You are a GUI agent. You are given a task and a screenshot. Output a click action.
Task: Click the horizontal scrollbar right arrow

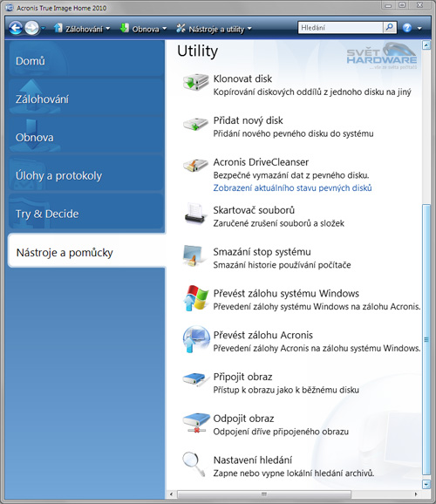coord(416,494)
